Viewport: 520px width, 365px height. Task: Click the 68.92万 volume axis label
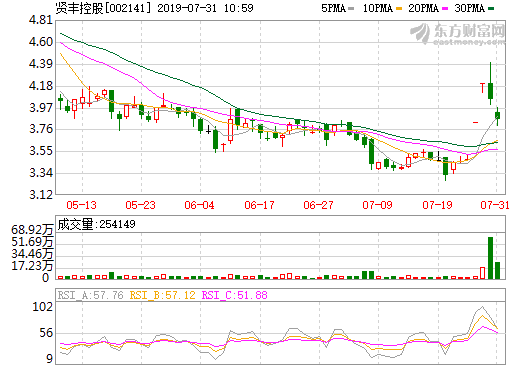(32, 230)
